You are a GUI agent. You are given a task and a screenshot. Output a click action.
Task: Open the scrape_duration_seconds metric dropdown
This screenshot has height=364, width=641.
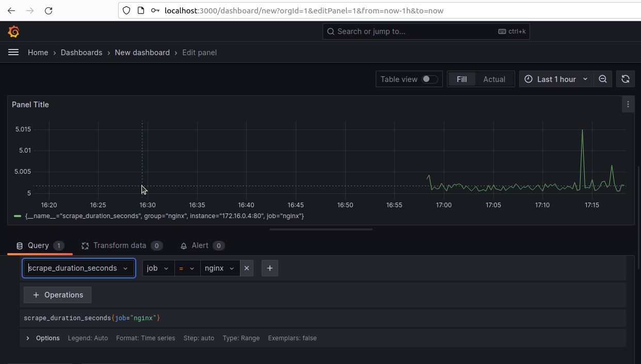(x=79, y=268)
